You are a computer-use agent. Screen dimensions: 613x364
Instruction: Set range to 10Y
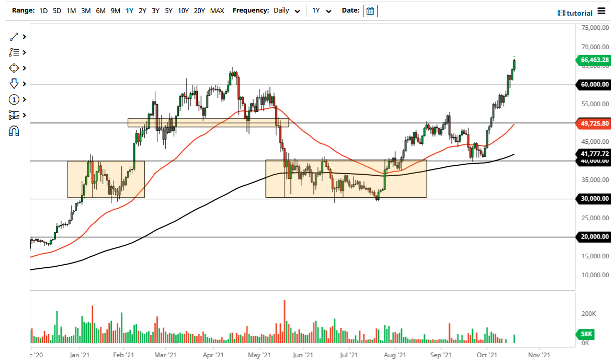tap(184, 11)
